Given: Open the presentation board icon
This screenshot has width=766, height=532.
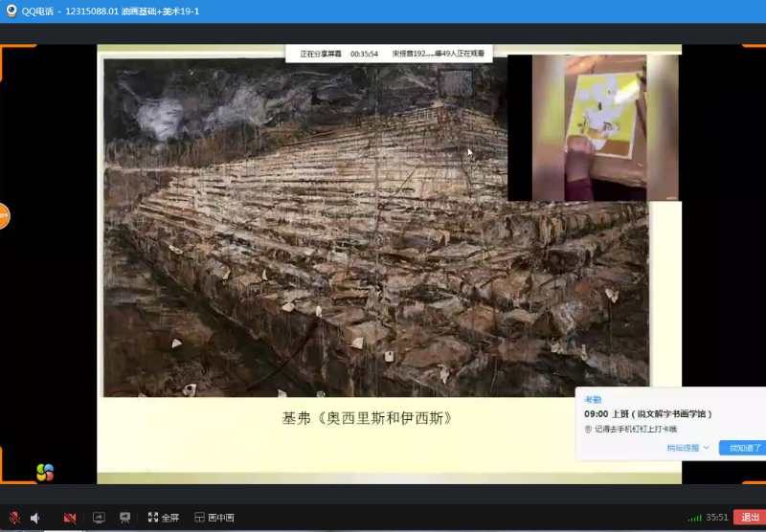Looking at the screenshot, I should (x=125, y=518).
